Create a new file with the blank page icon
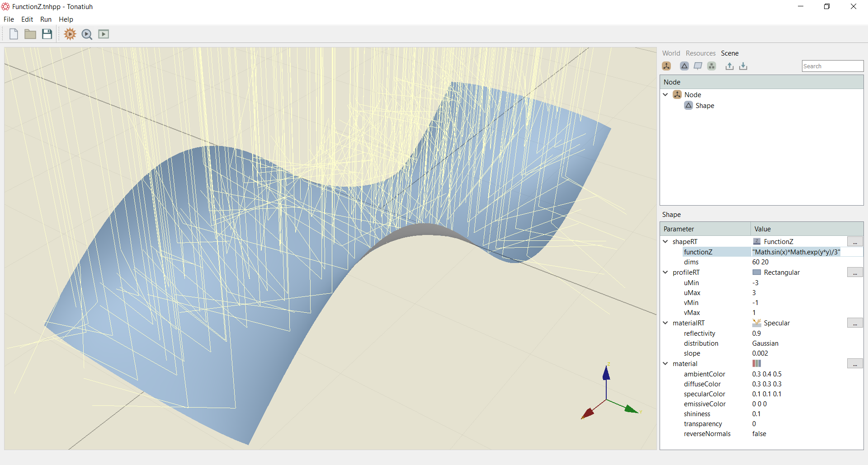 point(14,34)
